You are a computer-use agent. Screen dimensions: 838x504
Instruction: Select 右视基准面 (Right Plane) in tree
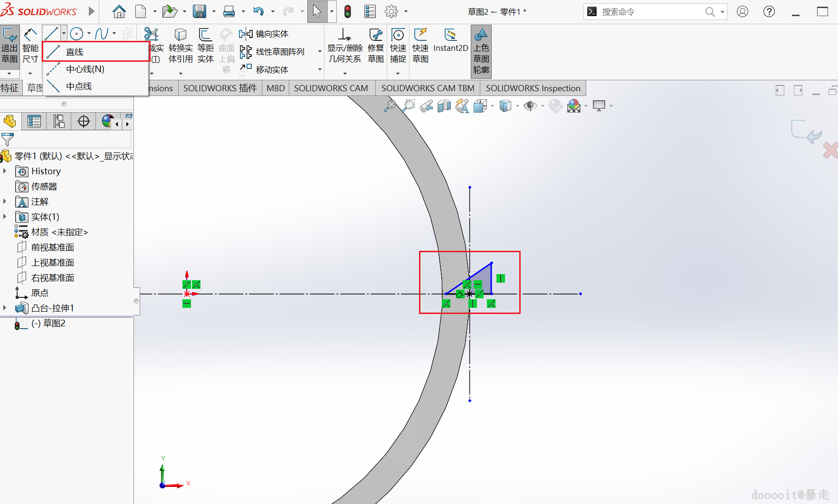point(53,277)
